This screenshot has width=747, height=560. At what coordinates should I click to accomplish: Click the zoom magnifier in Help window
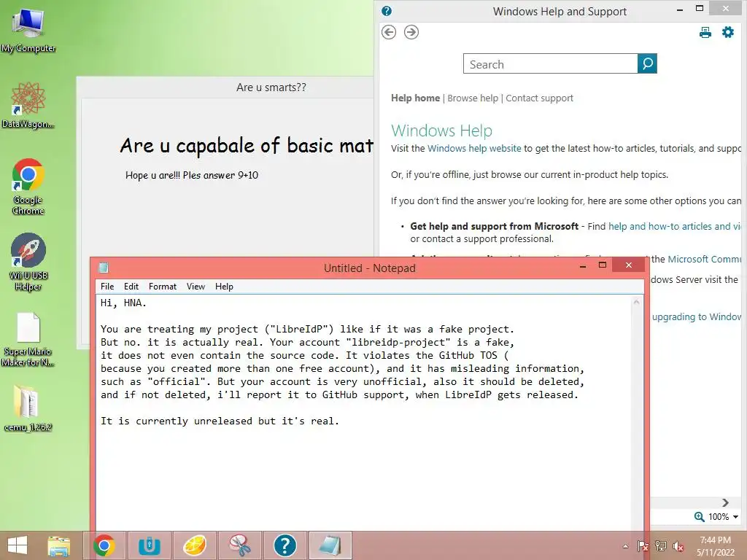point(699,517)
